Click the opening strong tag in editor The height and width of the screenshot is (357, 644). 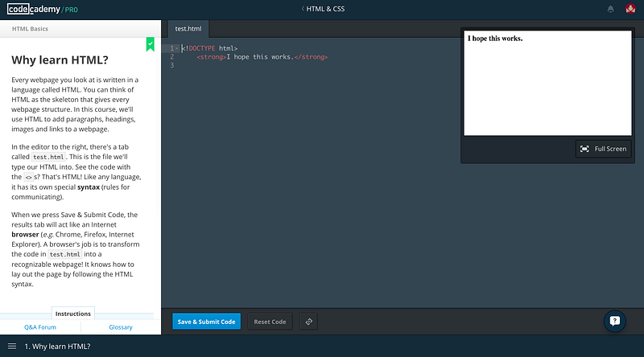tap(212, 57)
